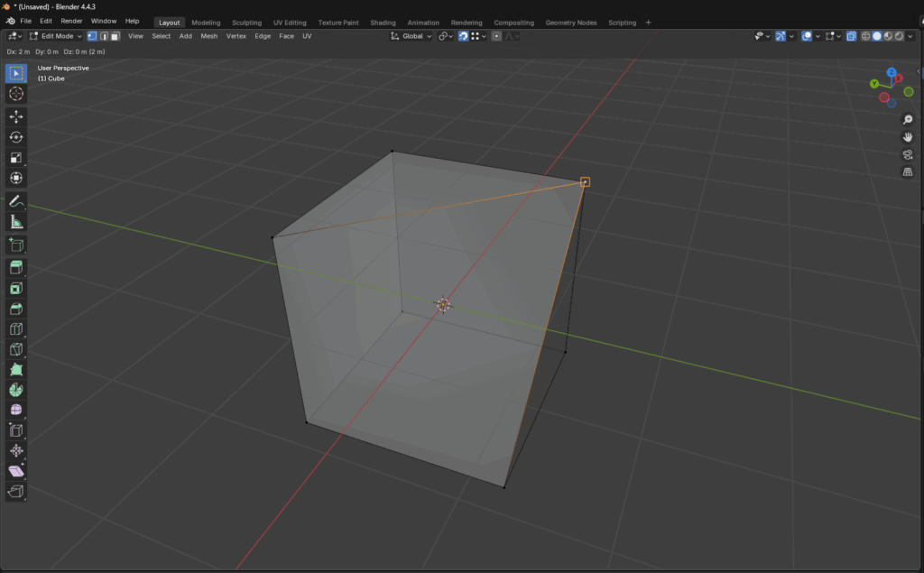Screen dimensions: 924x573
Task: Select the Annotate pencil tool
Action: click(x=16, y=201)
